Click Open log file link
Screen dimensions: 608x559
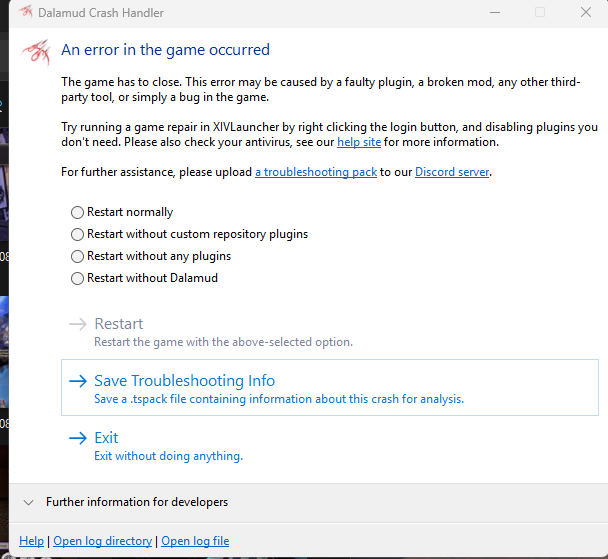[x=195, y=541]
